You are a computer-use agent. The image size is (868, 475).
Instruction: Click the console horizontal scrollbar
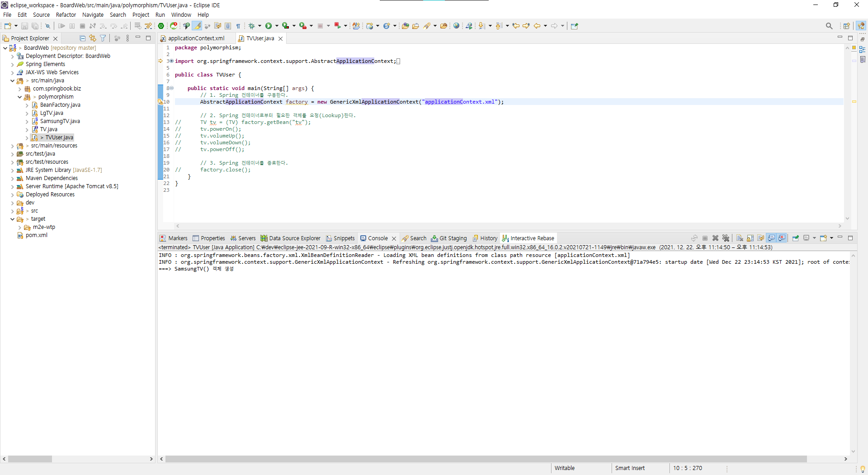click(486, 459)
